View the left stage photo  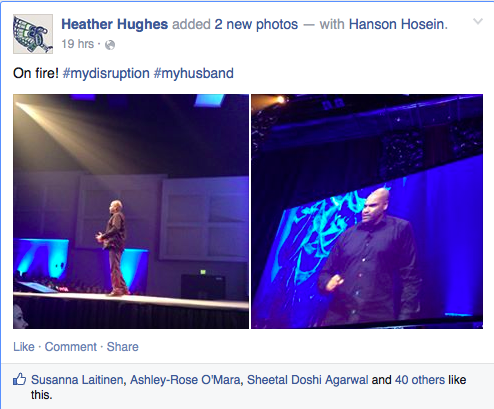tap(131, 211)
